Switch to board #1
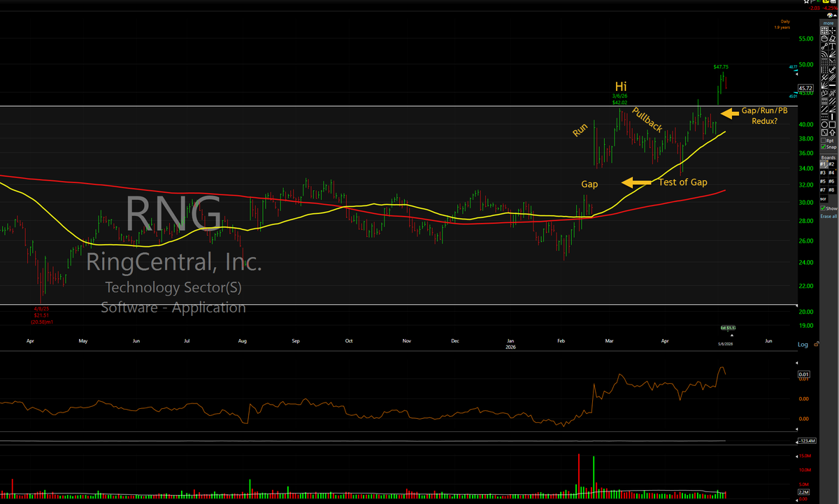The image size is (839, 504). (x=824, y=164)
